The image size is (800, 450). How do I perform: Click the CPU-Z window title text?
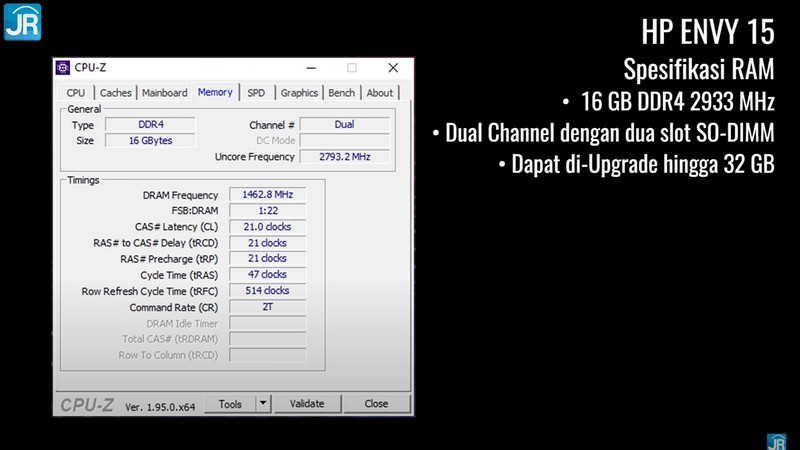point(90,67)
